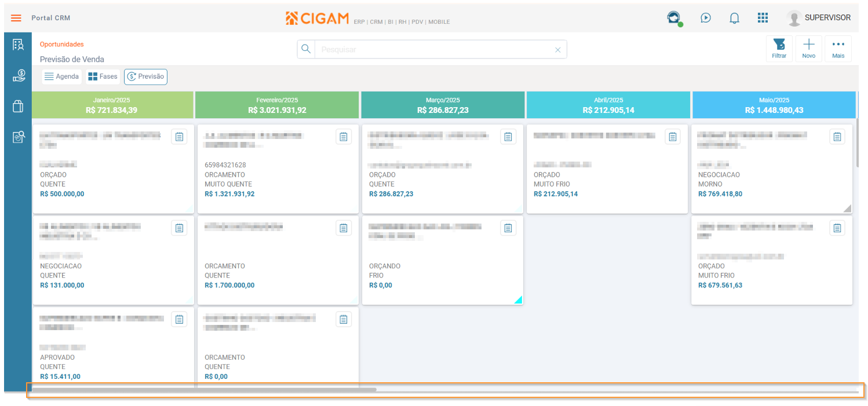This screenshot has height=406, width=868.
Task: Clear the search field with the X
Action: [x=558, y=50]
